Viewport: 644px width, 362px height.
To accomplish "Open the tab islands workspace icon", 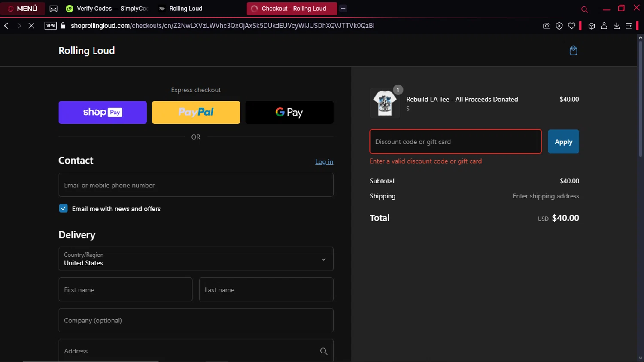I will click(x=53, y=9).
